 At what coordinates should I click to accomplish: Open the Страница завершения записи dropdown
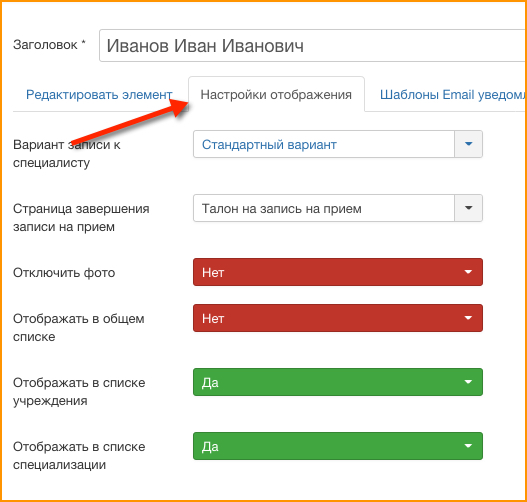coord(338,208)
